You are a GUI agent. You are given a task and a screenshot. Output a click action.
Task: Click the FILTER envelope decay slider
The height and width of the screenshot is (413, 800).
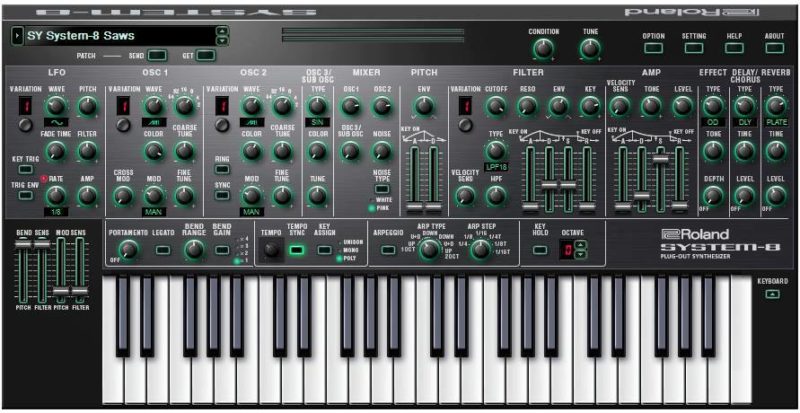[549, 185]
